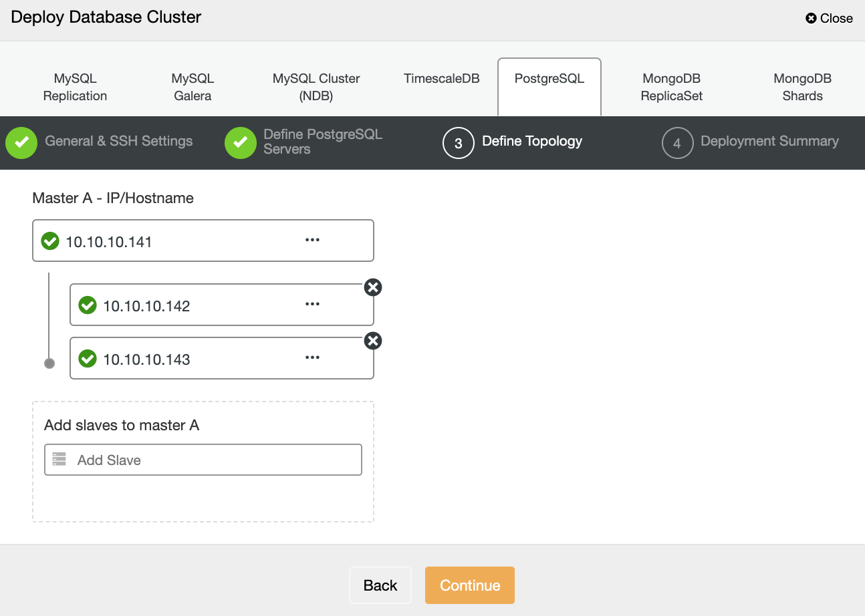The image size is (865, 616).
Task: Click step 3 number circle
Action: click(458, 143)
